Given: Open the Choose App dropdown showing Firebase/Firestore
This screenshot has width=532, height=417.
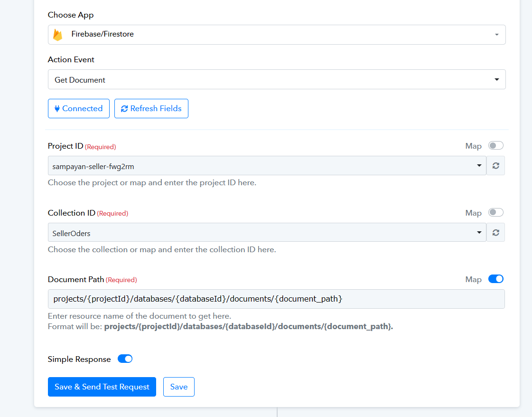Looking at the screenshot, I should point(277,35).
